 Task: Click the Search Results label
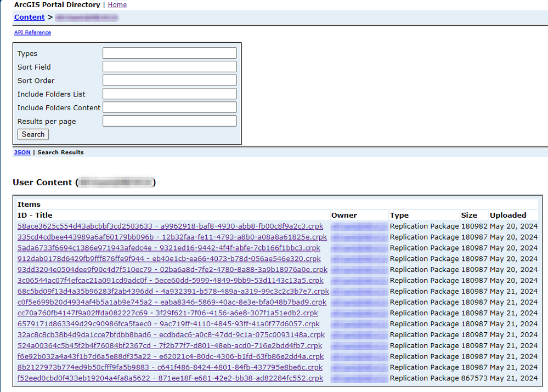click(x=60, y=152)
